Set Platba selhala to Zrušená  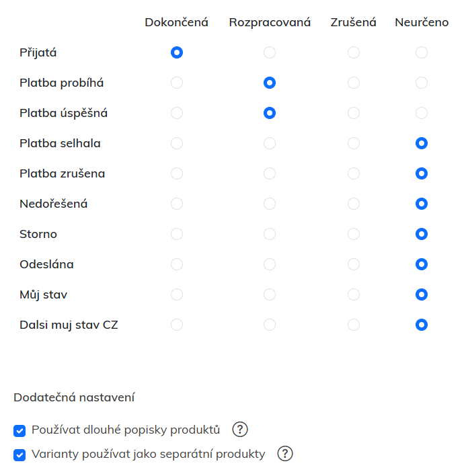[x=354, y=143]
